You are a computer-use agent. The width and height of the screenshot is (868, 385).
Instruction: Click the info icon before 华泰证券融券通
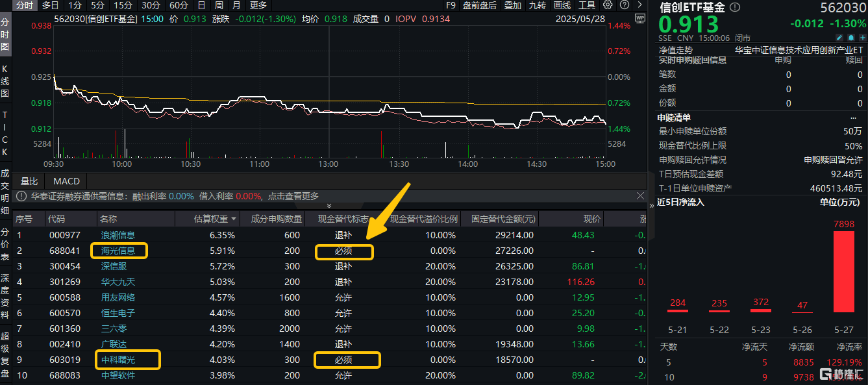click(21, 196)
